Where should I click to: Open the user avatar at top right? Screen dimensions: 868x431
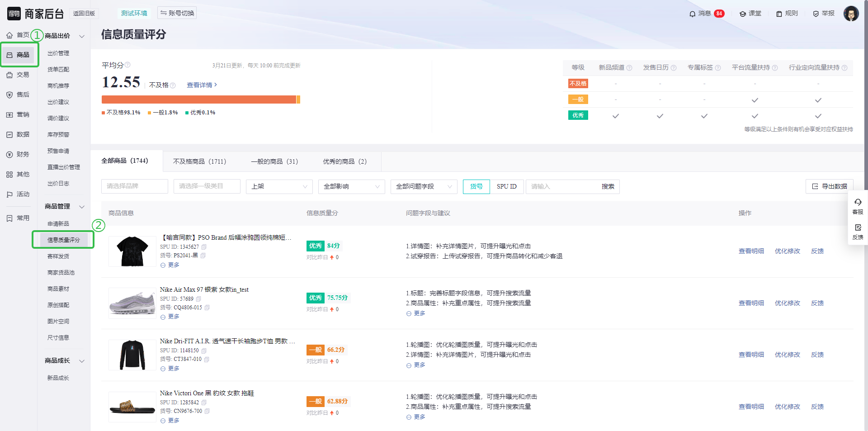[851, 14]
